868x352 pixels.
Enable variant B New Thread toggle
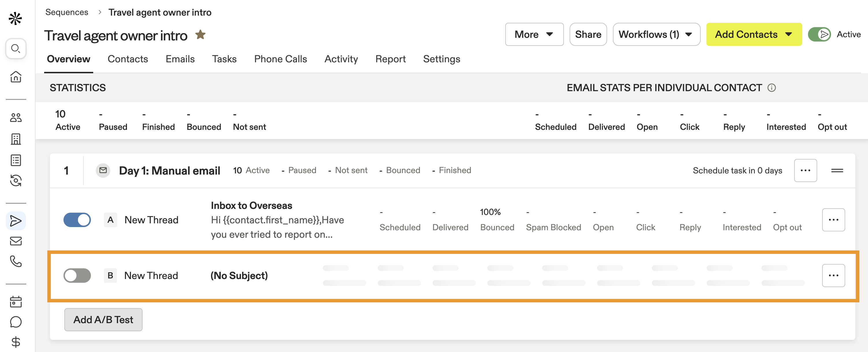click(x=77, y=275)
